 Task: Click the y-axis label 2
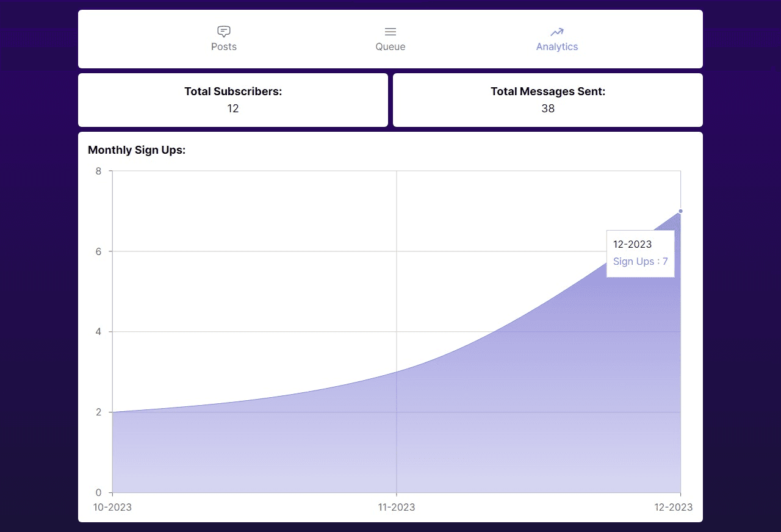[x=99, y=412]
